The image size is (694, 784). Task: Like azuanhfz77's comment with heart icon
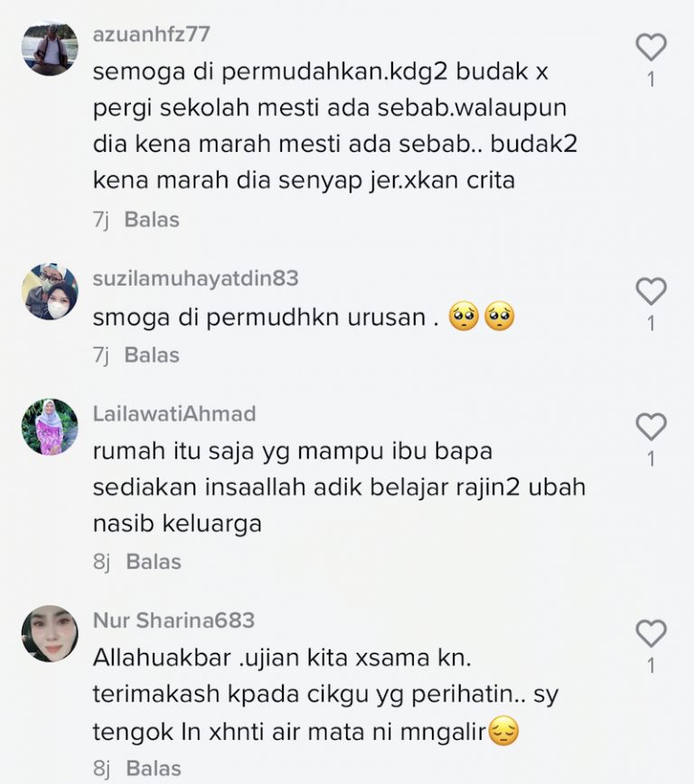(x=651, y=48)
